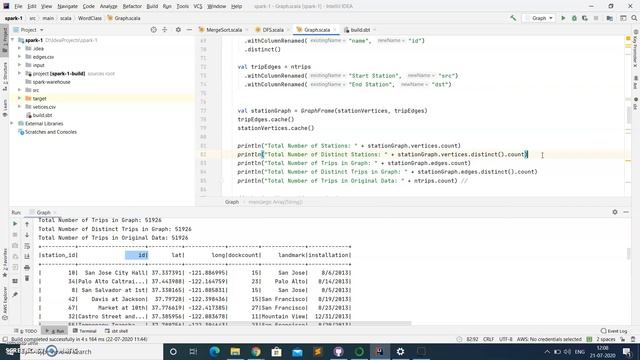Open Microsoft Store from taskbar
Viewport: 640px width, 360px height.
click(x=276, y=351)
